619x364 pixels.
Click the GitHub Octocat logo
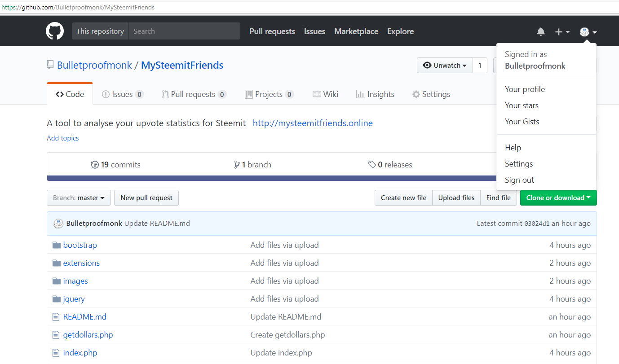(55, 31)
